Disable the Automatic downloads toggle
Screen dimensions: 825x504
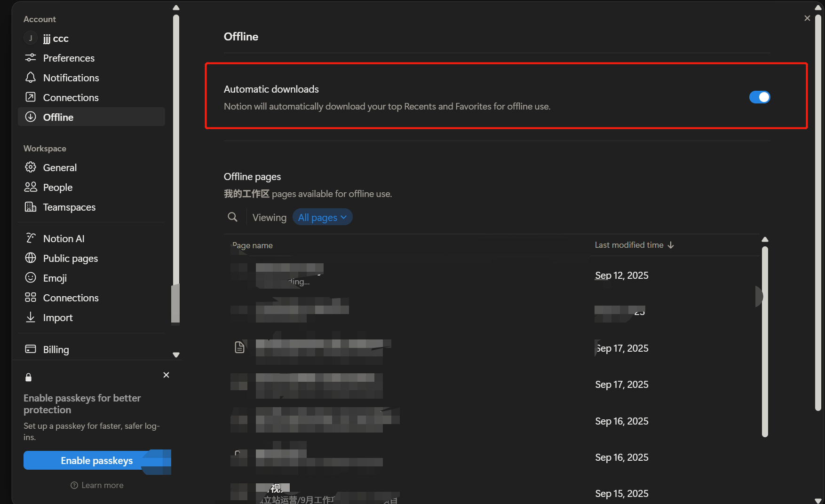760,97
